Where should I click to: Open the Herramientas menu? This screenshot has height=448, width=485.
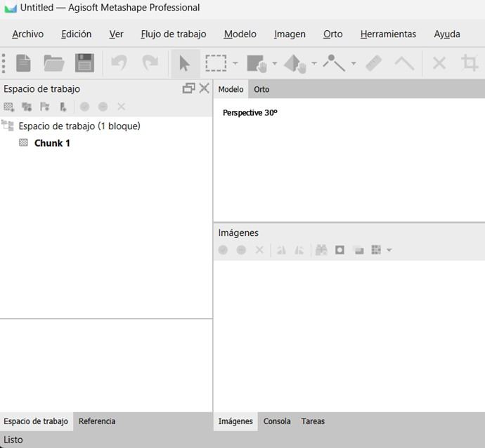click(x=388, y=34)
